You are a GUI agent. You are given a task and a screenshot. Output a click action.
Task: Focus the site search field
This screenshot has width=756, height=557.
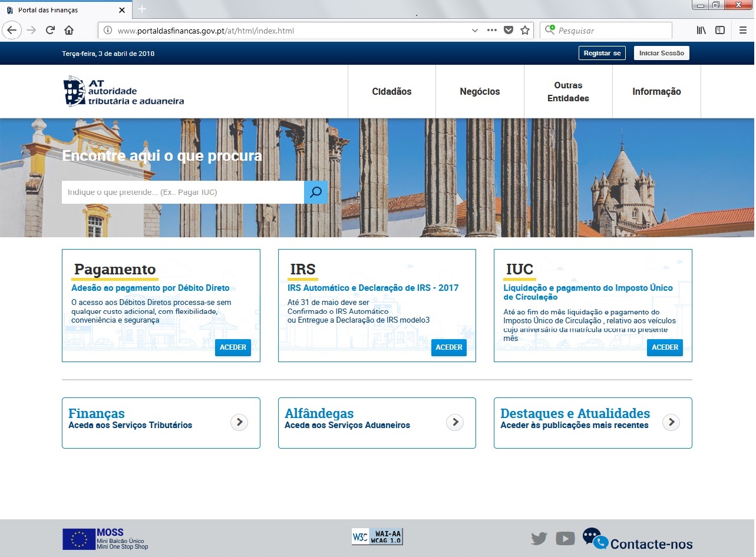(183, 192)
